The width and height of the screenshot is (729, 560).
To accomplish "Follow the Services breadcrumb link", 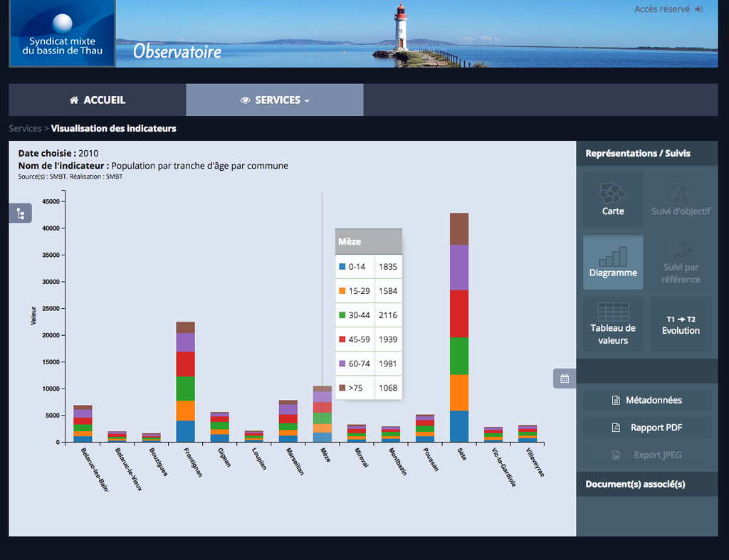I will coord(25,128).
